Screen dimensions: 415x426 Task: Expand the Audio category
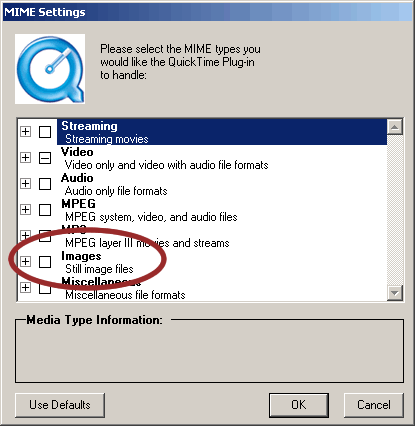coord(25,183)
